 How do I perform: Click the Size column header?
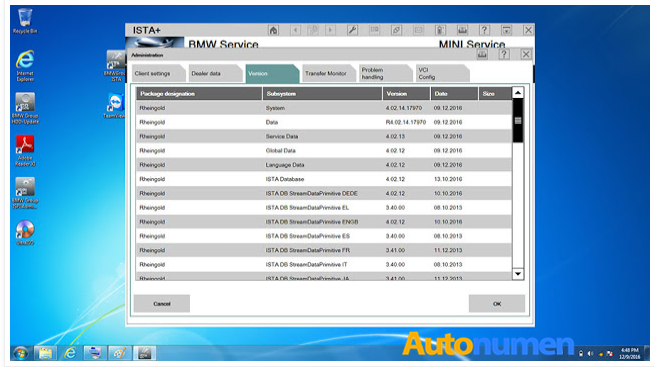(495, 93)
